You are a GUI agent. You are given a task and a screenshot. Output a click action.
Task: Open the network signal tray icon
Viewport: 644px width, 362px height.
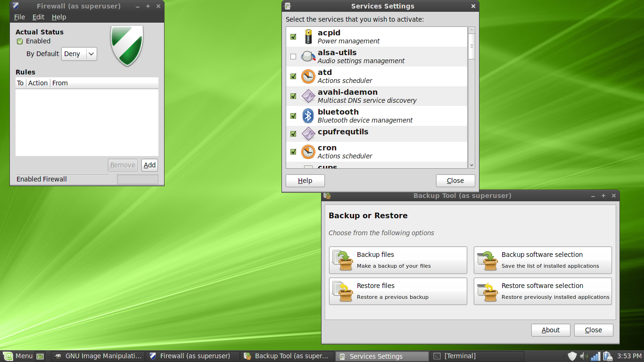[x=595, y=356]
